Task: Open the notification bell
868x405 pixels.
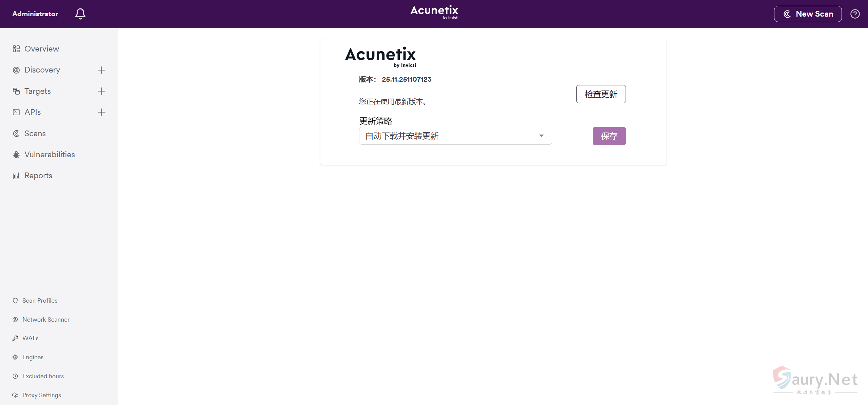Action: (80, 14)
